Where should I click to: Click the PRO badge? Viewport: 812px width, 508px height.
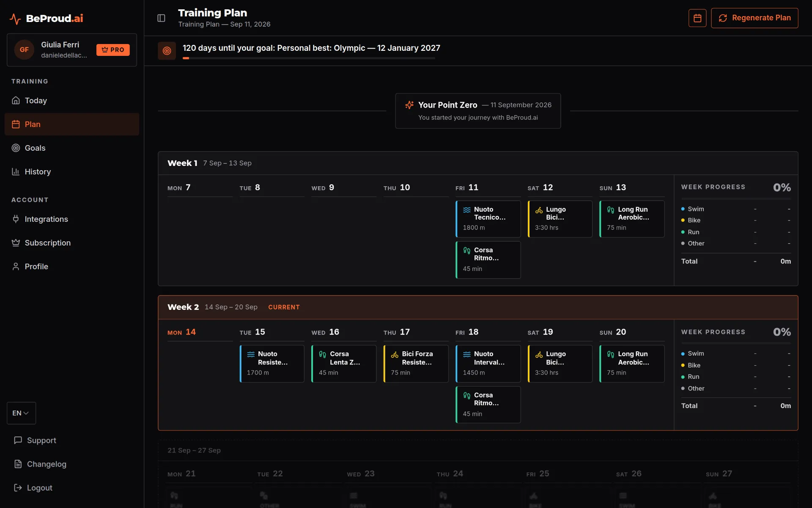click(x=113, y=50)
